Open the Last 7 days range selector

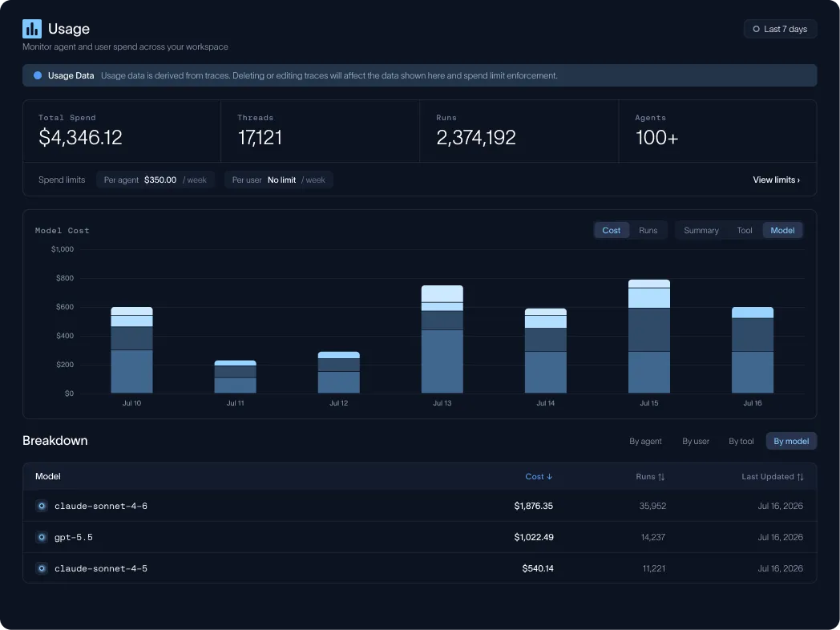(x=780, y=29)
